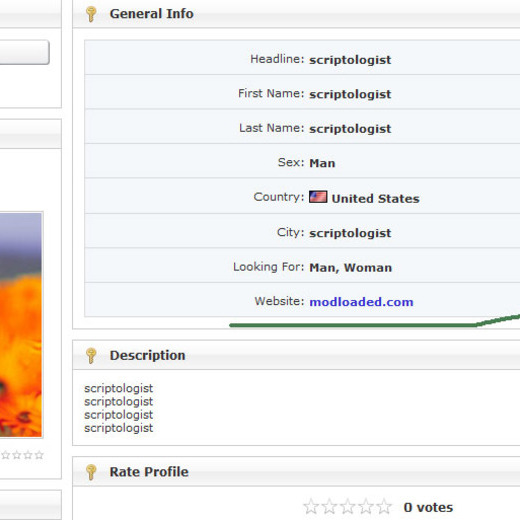Click the United States flag icon
This screenshot has width=520, height=520.
click(318, 197)
